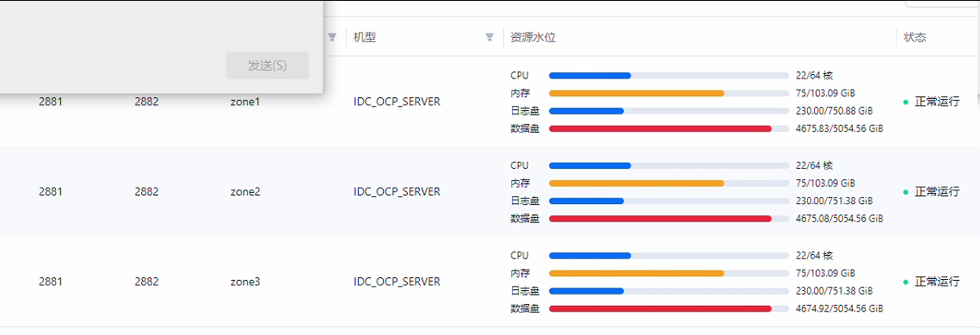
Task: Select the zone1 cell
Action: pos(245,102)
